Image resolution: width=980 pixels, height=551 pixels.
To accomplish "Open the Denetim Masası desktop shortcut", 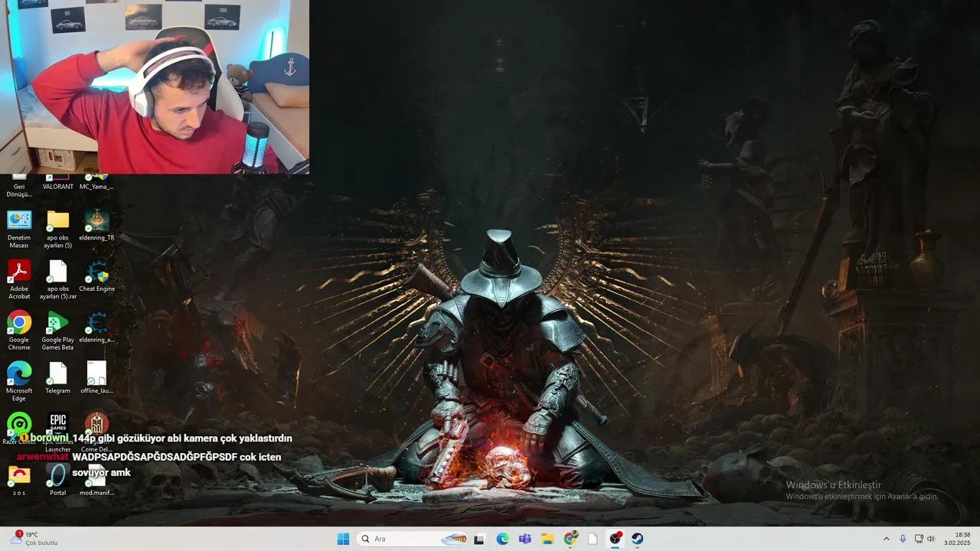I will [19, 229].
